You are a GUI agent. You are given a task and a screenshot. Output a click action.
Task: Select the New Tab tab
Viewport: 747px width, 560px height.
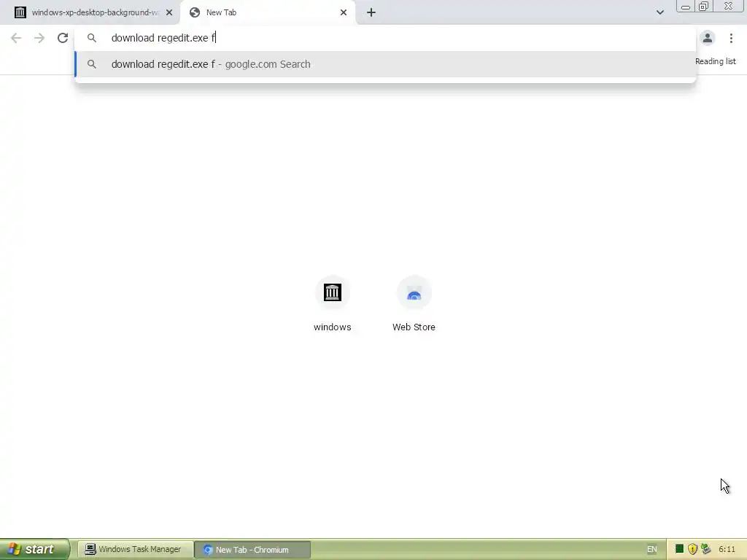coord(267,12)
